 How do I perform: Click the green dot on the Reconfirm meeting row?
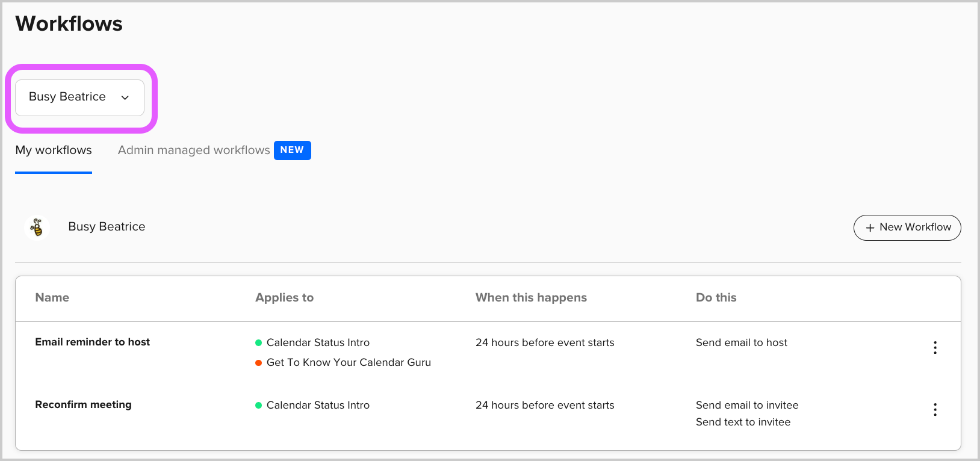click(x=258, y=405)
